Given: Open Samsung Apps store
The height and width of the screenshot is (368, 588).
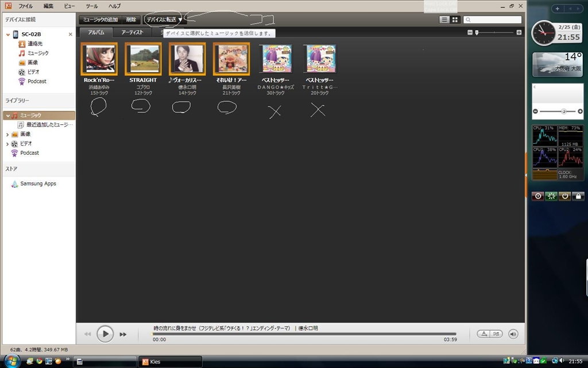Looking at the screenshot, I should [x=38, y=184].
